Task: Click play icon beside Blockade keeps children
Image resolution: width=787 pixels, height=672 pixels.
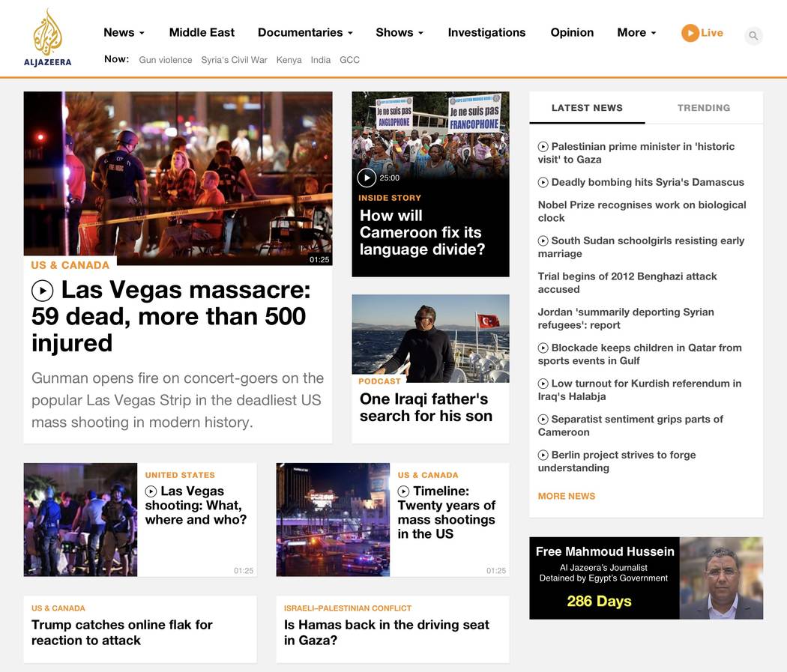Action: 543,348
